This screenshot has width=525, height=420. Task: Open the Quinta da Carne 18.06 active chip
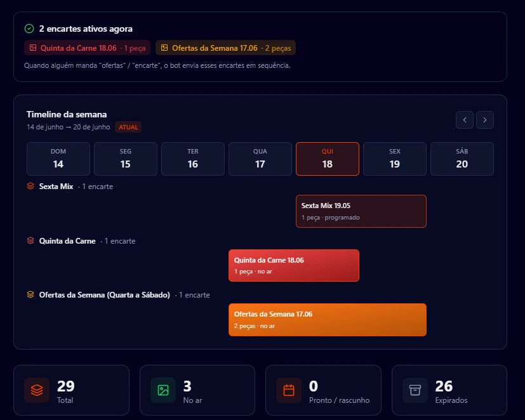pos(87,48)
